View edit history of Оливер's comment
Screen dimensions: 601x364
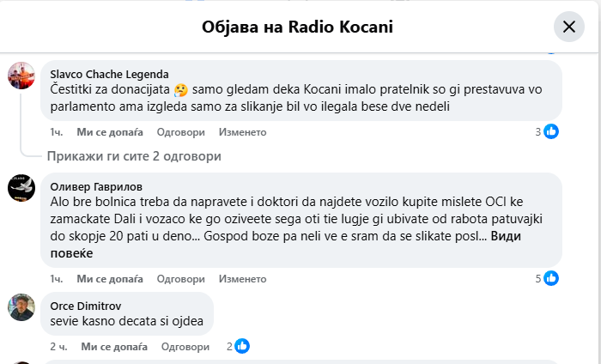tap(242, 279)
